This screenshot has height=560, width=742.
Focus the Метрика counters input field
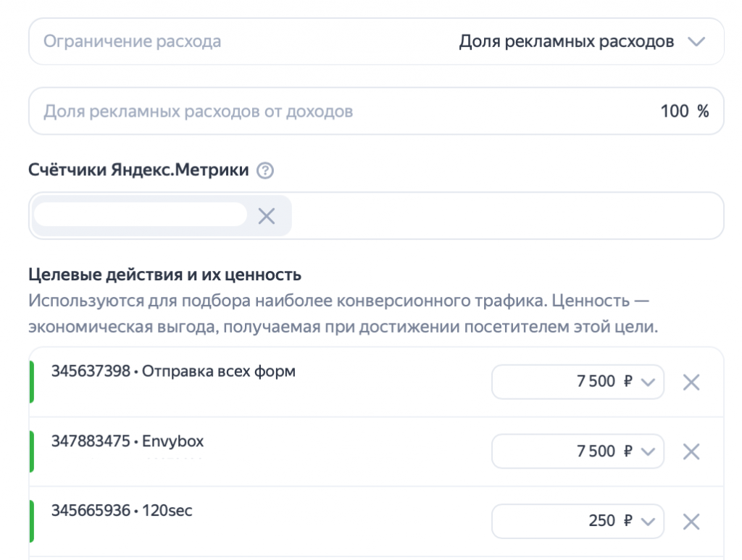(x=138, y=214)
